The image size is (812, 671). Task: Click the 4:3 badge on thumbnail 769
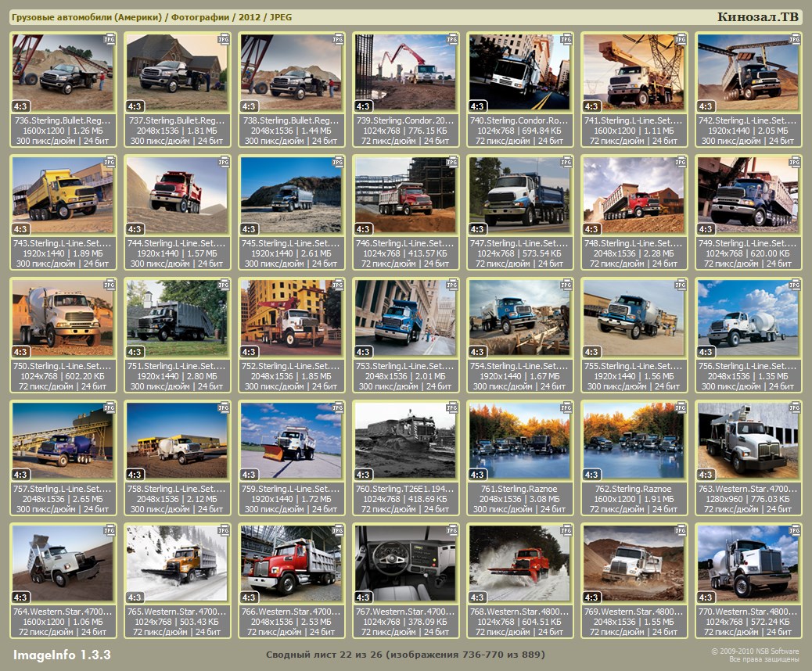point(591,597)
